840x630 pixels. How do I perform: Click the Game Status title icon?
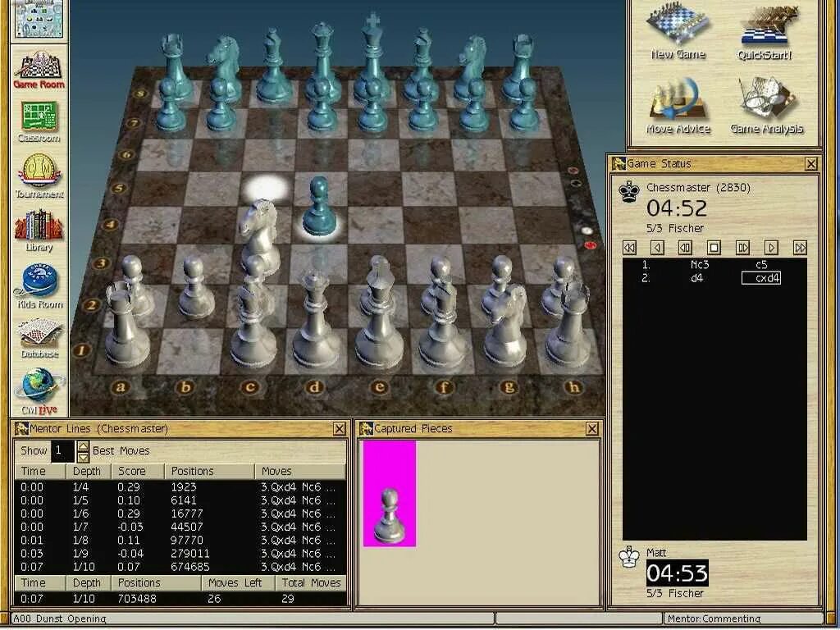(619, 163)
